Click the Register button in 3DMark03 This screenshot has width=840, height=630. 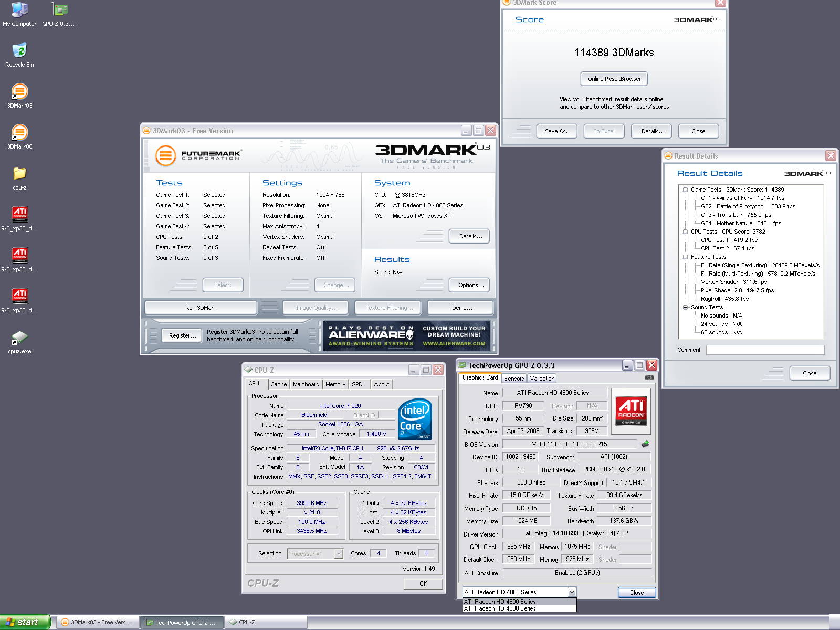pyautogui.click(x=182, y=335)
